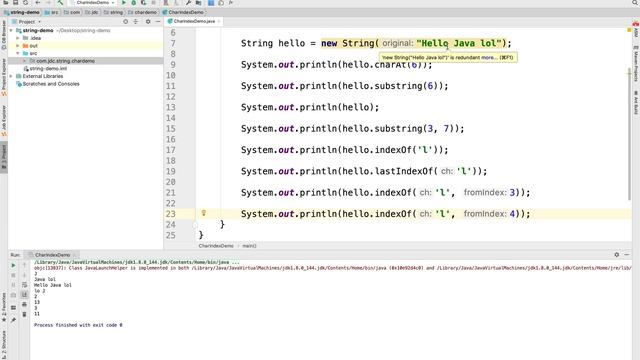640x360 pixels.
Task: Open settings using the toolbar wrench icon
Action: click(188, 3)
